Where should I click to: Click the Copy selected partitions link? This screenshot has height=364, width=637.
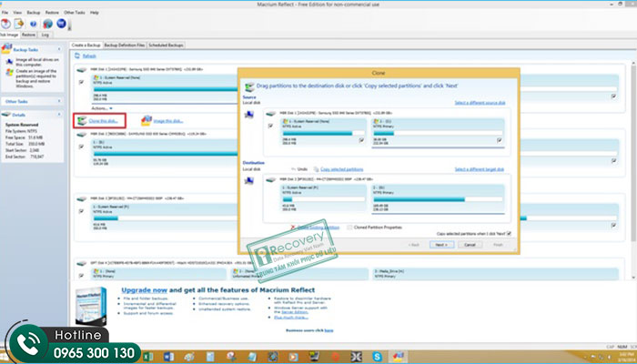(341, 169)
